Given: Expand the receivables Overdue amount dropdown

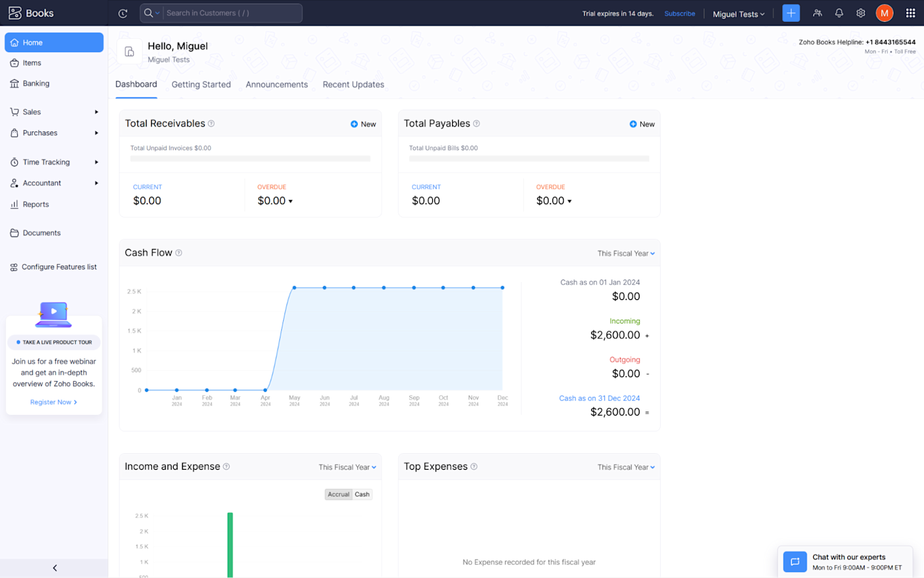Looking at the screenshot, I should point(290,201).
